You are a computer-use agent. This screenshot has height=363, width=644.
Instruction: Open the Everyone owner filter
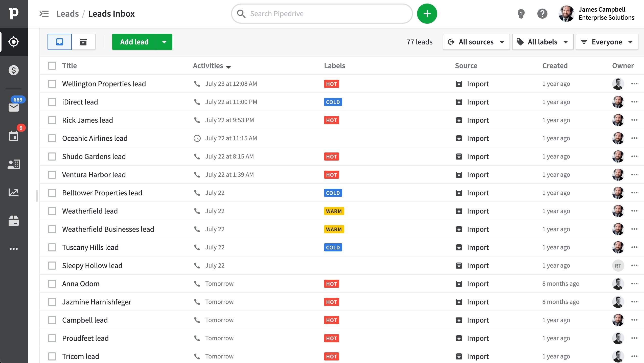click(607, 42)
